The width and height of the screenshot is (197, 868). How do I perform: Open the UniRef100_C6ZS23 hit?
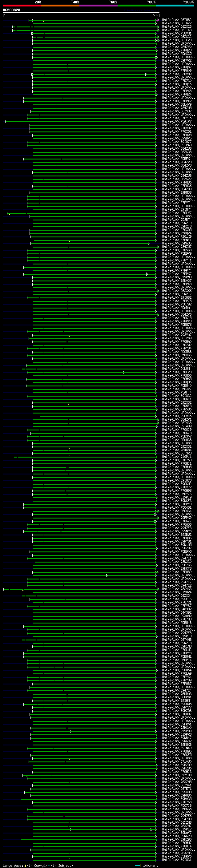pos(177,26)
